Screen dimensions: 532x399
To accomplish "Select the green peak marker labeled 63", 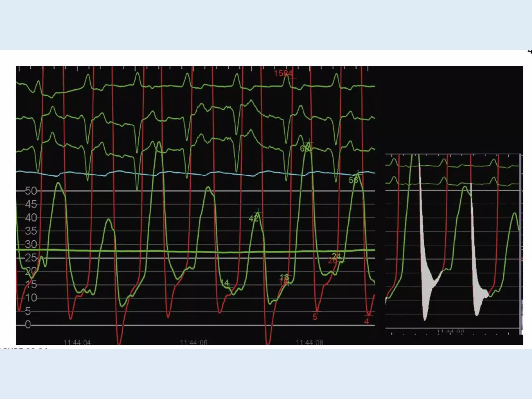I will click(x=305, y=148).
